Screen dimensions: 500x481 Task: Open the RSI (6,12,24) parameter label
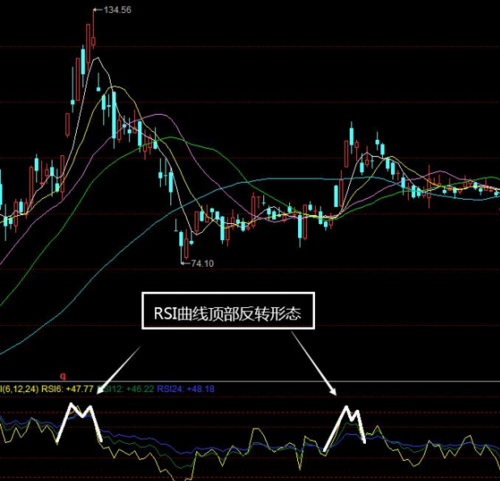coord(19,389)
